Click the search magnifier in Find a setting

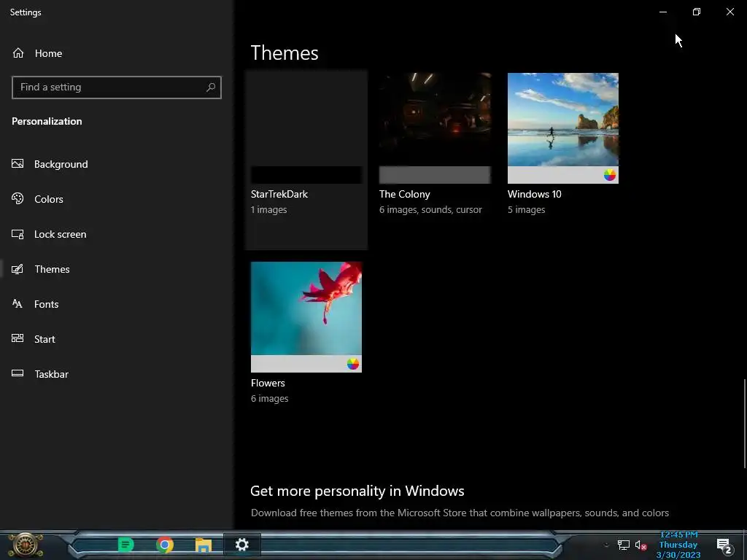coord(211,87)
